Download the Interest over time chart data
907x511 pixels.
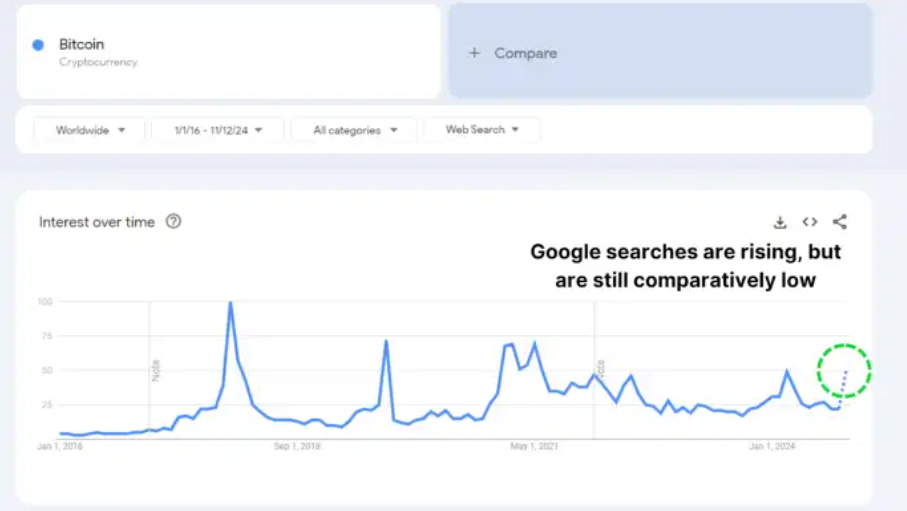(x=780, y=222)
